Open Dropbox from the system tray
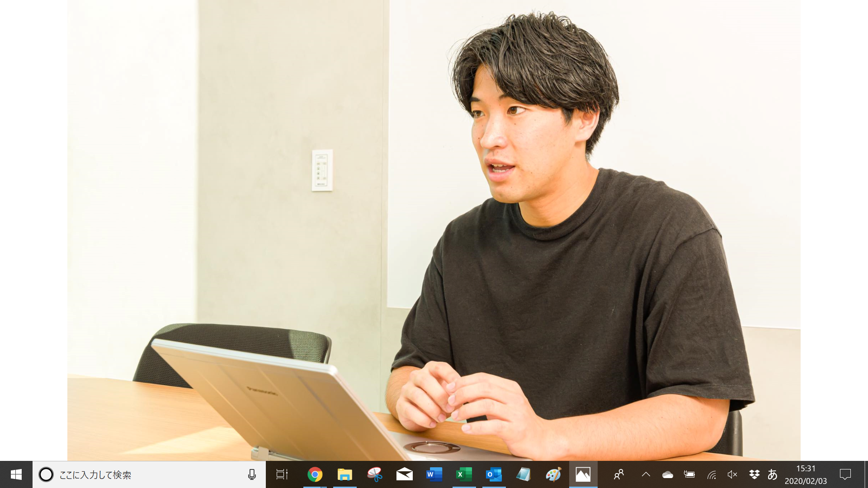Image resolution: width=868 pixels, height=488 pixels. click(754, 474)
